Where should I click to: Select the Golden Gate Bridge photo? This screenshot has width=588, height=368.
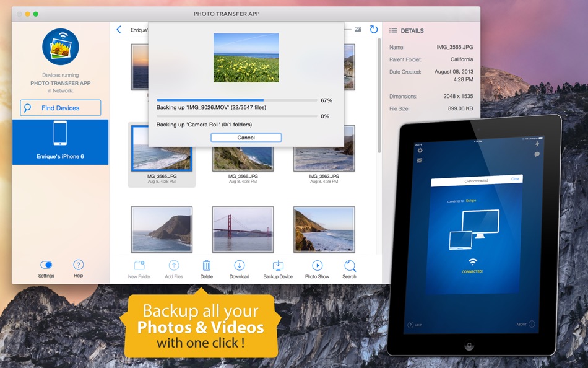242,229
